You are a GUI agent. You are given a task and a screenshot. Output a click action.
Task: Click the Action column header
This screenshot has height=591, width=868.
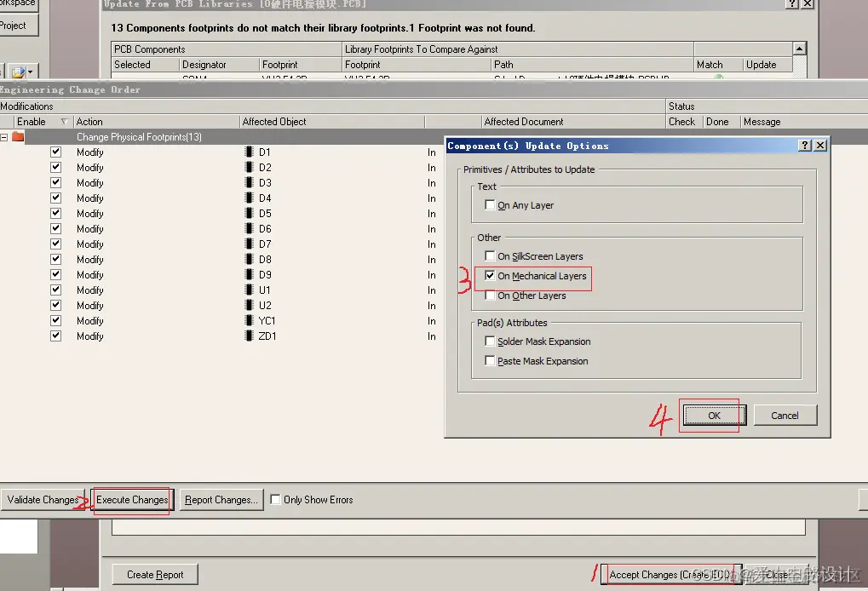[x=157, y=122]
